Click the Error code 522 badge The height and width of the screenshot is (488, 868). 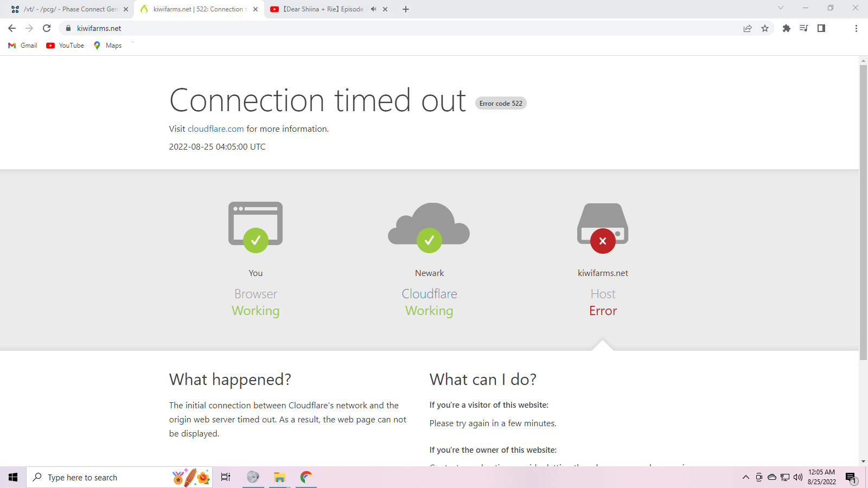(501, 103)
